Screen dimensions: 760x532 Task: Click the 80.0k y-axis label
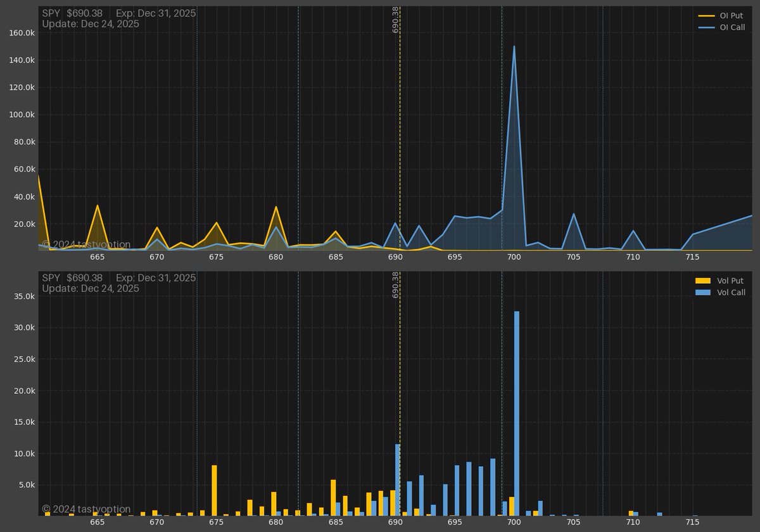pyautogui.click(x=24, y=142)
